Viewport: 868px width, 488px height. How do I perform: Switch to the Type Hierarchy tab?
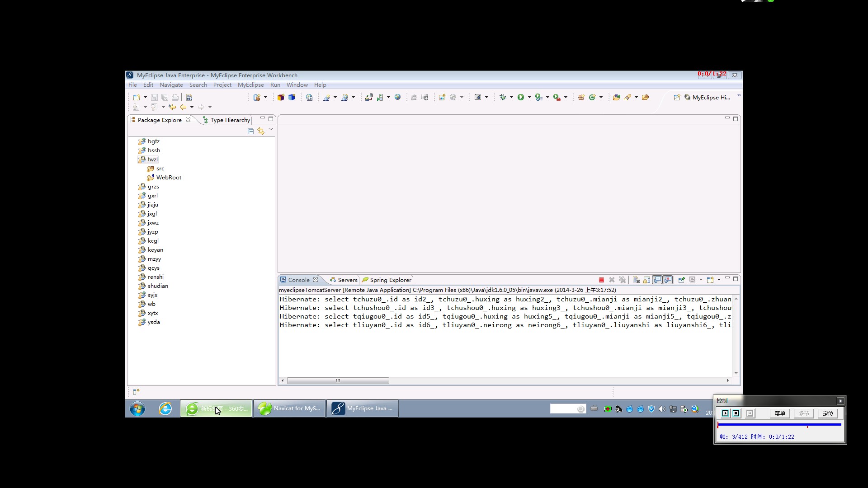226,120
